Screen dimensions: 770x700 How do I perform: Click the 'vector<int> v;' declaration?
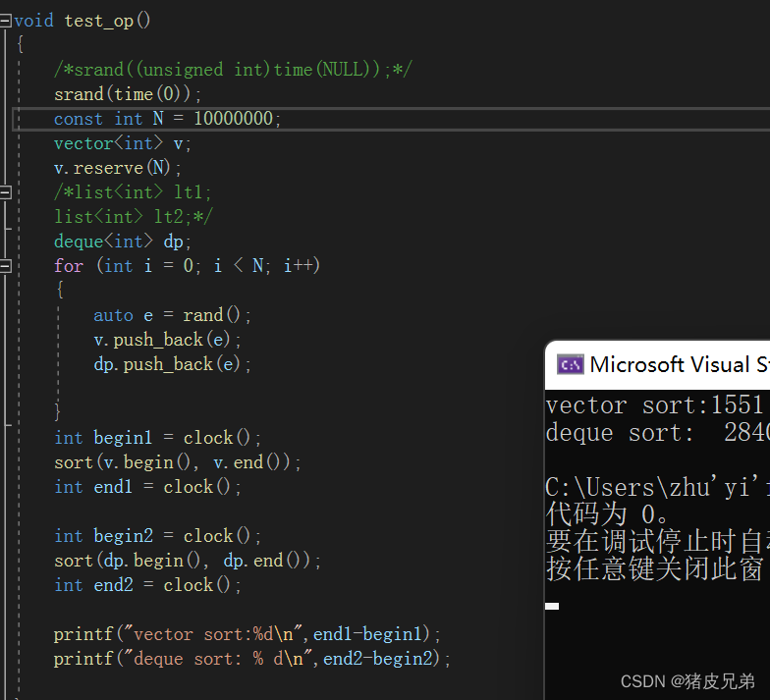pyautogui.click(x=122, y=143)
